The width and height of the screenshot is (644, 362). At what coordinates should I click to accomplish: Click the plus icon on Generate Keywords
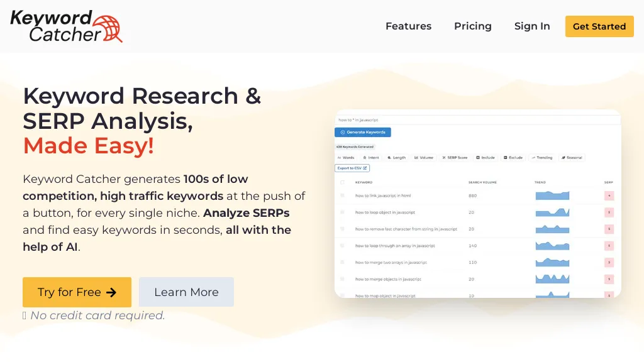point(343,133)
